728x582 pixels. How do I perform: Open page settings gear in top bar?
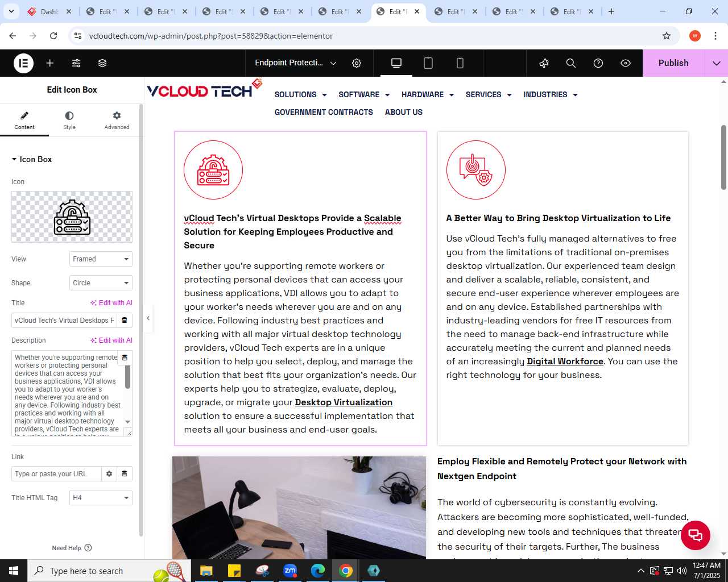point(357,63)
